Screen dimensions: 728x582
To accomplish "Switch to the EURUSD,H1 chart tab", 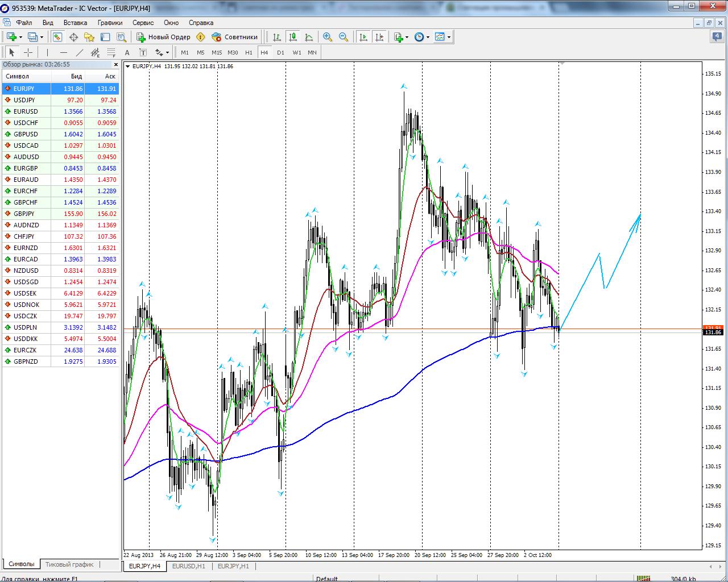I will click(188, 566).
